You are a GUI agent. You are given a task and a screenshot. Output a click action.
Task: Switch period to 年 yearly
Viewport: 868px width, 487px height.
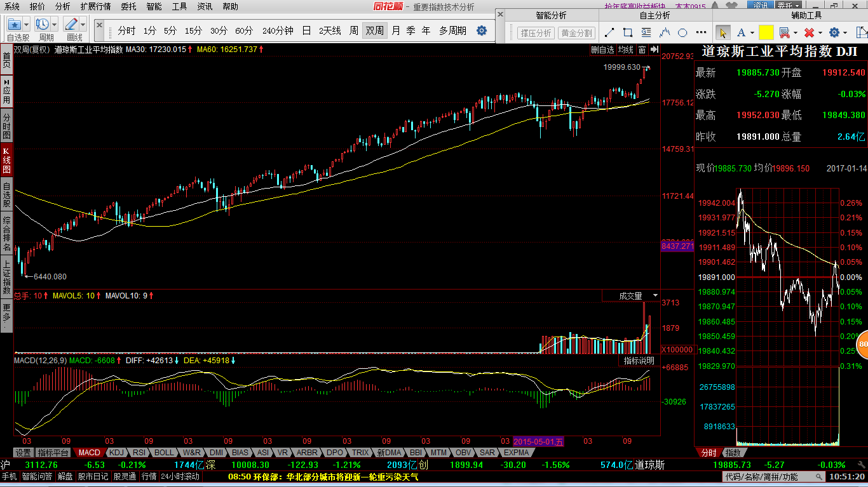(x=426, y=30)
